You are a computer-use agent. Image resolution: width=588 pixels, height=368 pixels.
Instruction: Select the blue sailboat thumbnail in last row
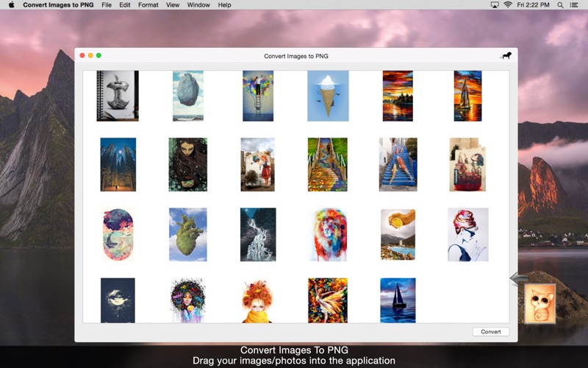click(x=398, y=300)
